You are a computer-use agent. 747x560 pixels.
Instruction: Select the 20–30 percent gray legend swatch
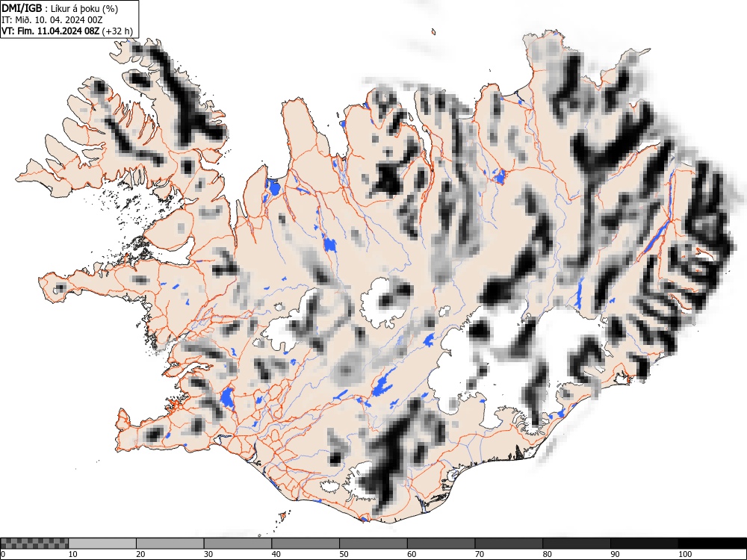[170, 544]
